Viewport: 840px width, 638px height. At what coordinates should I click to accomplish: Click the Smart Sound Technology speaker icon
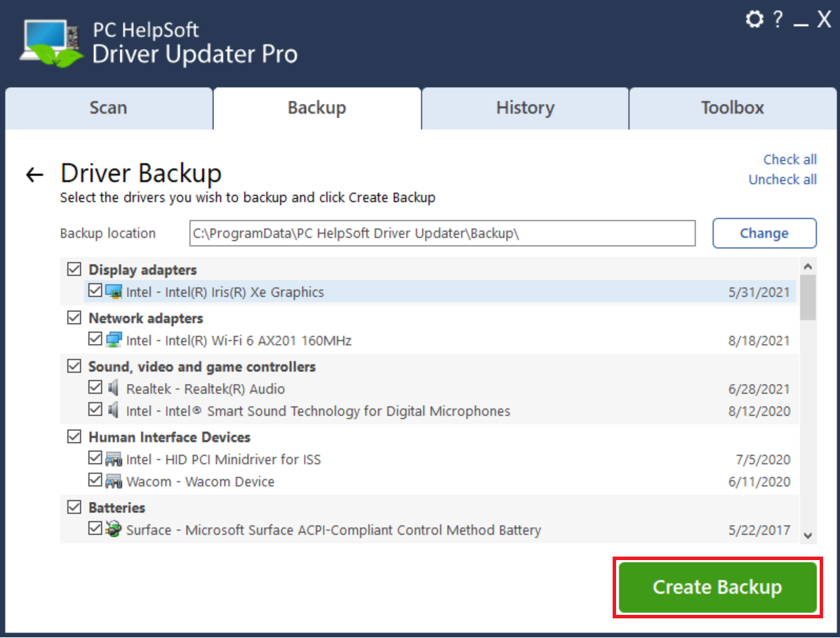[113, 411]
